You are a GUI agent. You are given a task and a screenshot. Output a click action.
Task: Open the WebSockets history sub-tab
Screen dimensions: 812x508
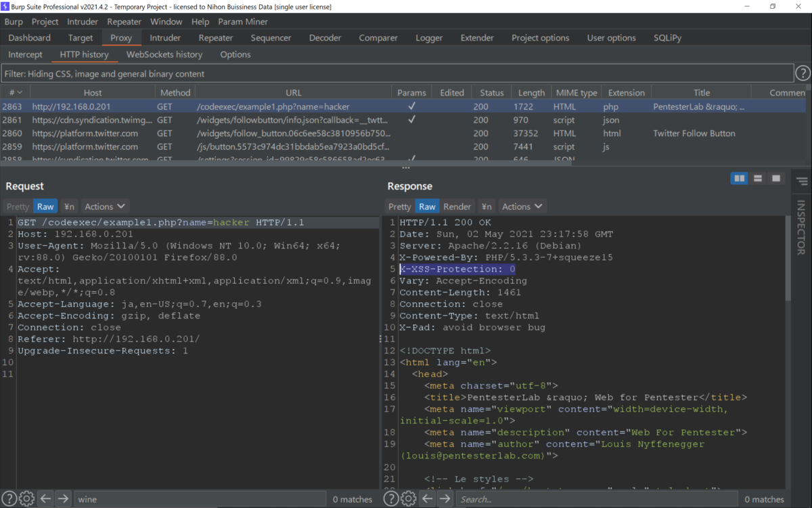(164, 54)
